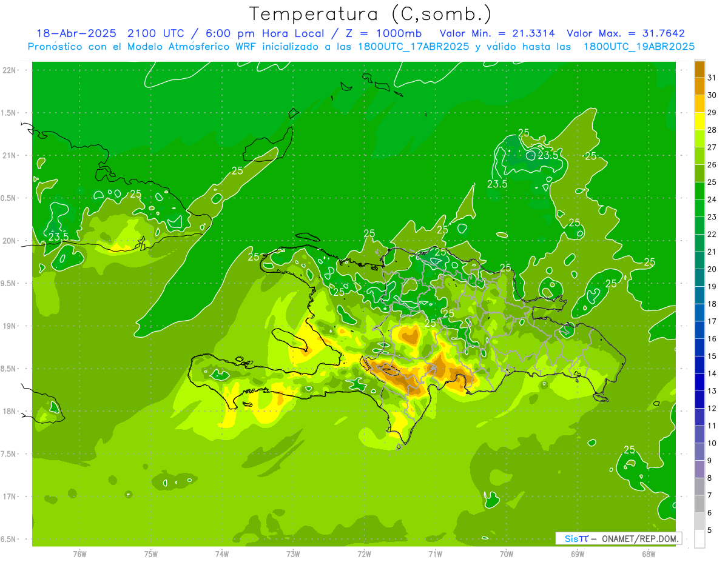The width and height of the screenshot is (728, 562).
Task: Click gray legend swatch between 6 and 7
Action: 699,504
